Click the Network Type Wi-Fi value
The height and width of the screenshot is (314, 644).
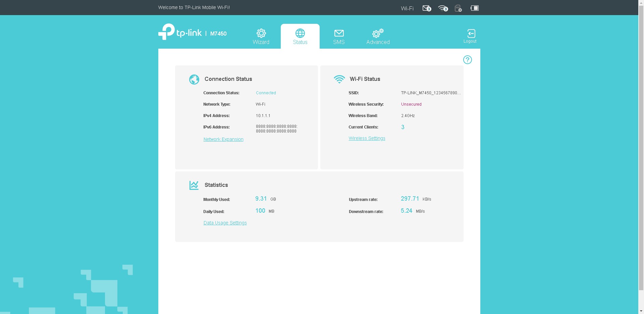260,104
